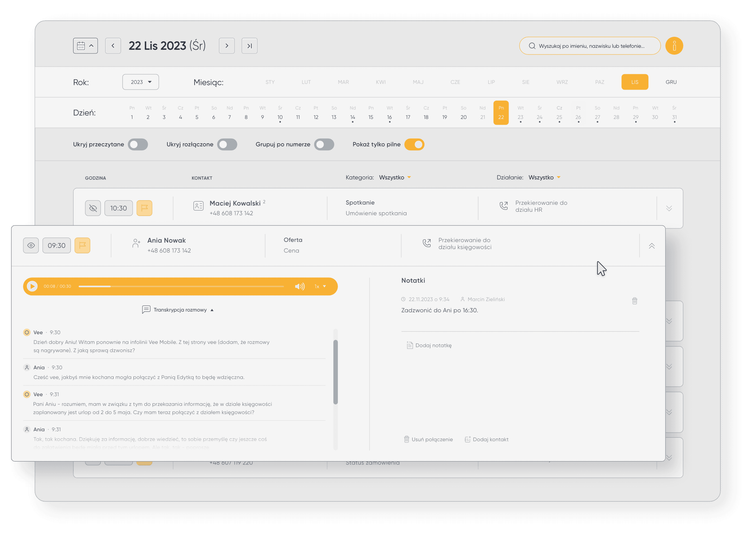
Task: Click Usuń połączenie button
Action: pos(428,439)
